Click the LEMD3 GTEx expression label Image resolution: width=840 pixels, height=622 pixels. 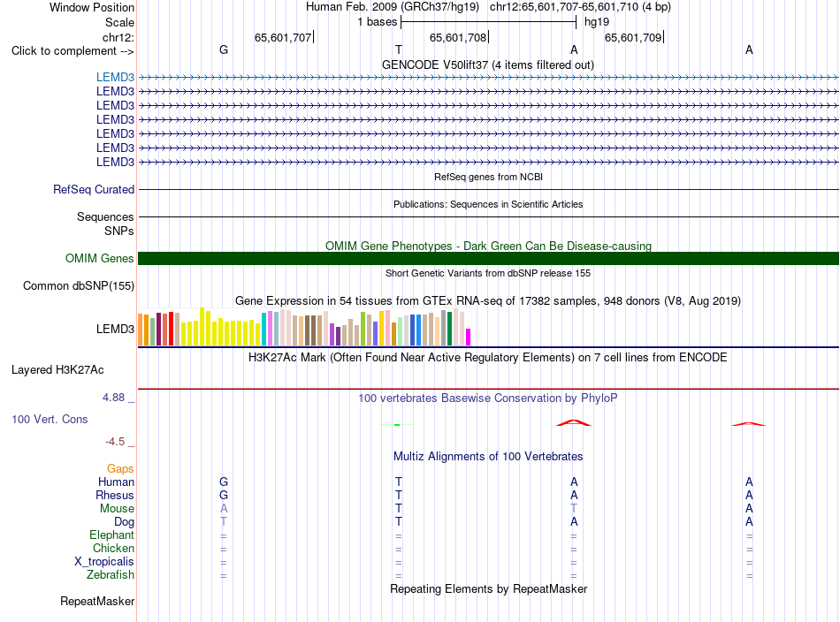(x=115, y=330)
